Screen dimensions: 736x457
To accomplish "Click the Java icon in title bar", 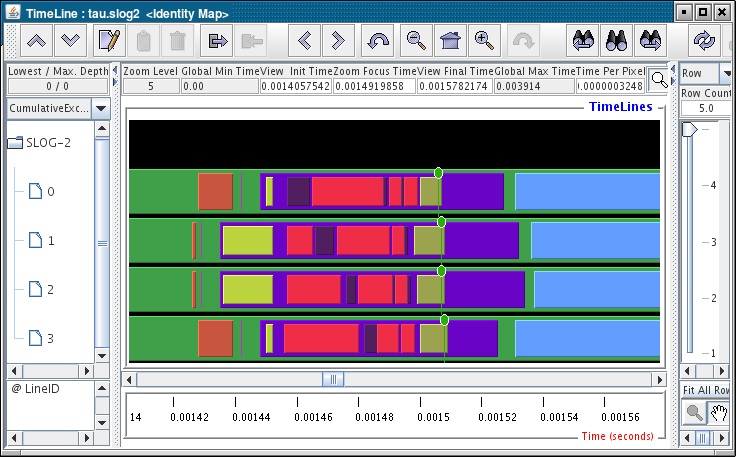I will 14,12.
